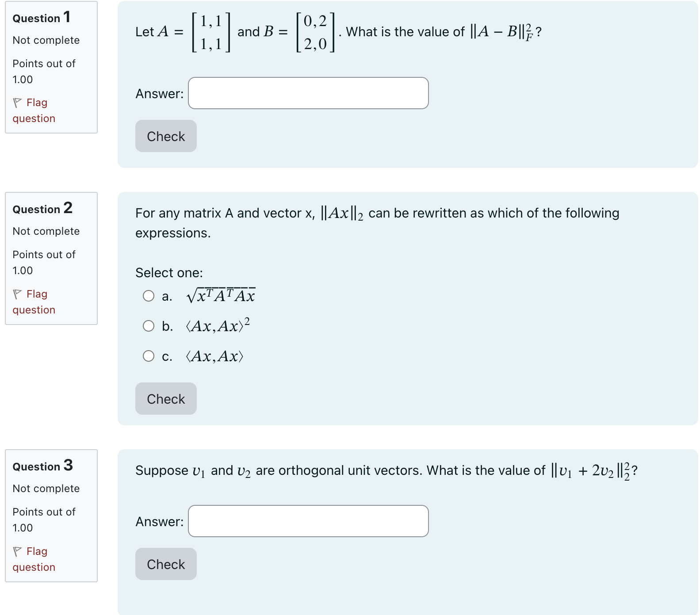Screen dimensions: 700x615
Task: Select radio option a with the square root expression
Action: (149, 295)
